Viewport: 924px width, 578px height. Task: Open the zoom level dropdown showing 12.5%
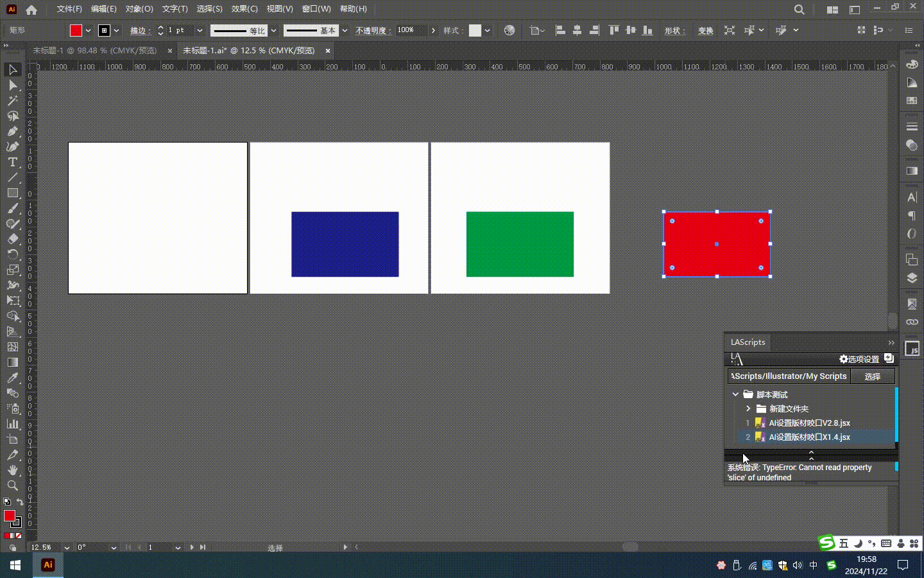pyautogui.click(x=66, y=547)
